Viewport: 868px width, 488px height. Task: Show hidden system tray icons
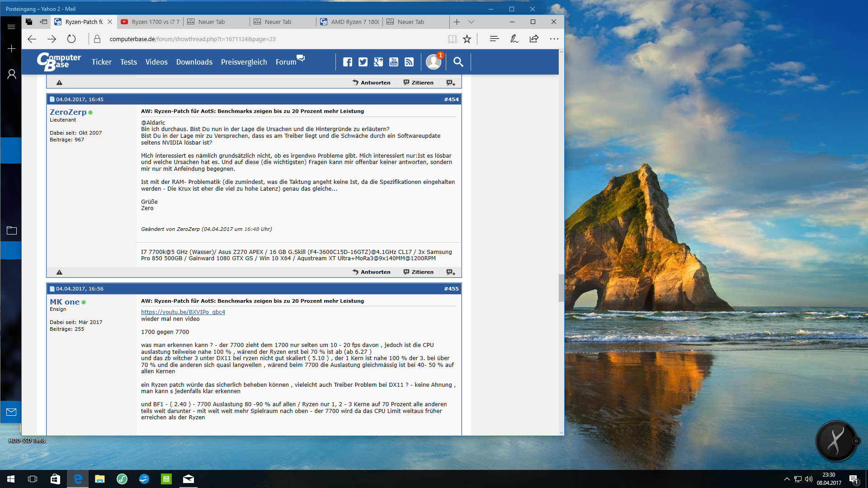[787, 479]
